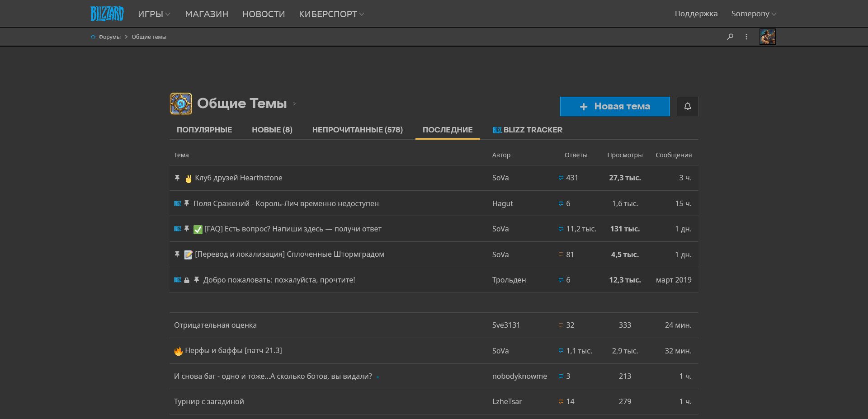Click the Blizzard logo
The width and height of the screenshot is (868, 419).
click(107, 14)
